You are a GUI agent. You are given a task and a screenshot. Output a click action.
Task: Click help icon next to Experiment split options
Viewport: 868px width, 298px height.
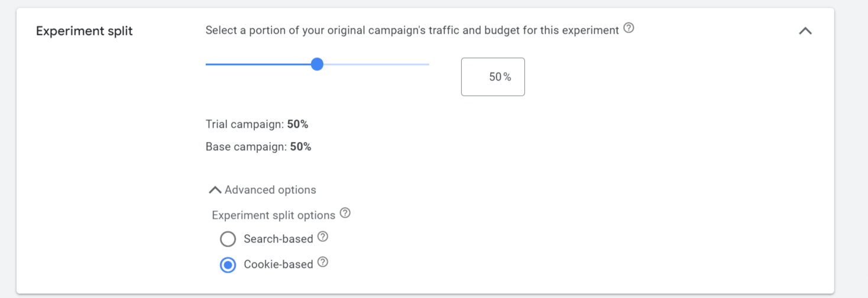(x=345, y=213)
